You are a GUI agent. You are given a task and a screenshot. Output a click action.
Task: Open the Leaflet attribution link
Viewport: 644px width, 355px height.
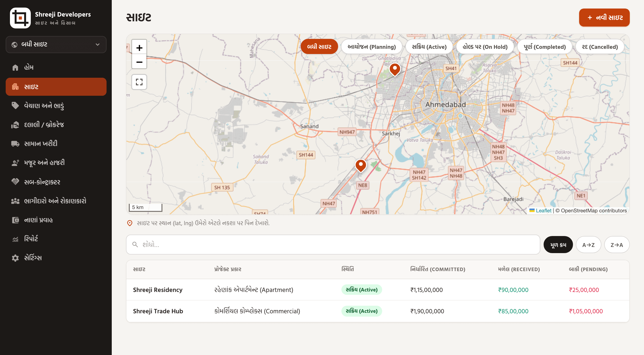pyautogui.click(x=543, y=211)
